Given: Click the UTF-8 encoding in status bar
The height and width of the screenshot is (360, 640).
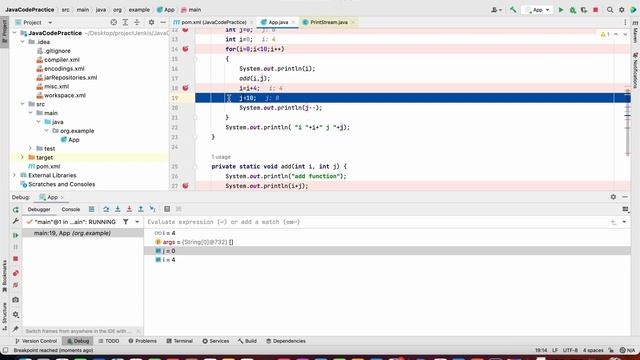Looking at the screenshot, I should click(x=570, y=350).
